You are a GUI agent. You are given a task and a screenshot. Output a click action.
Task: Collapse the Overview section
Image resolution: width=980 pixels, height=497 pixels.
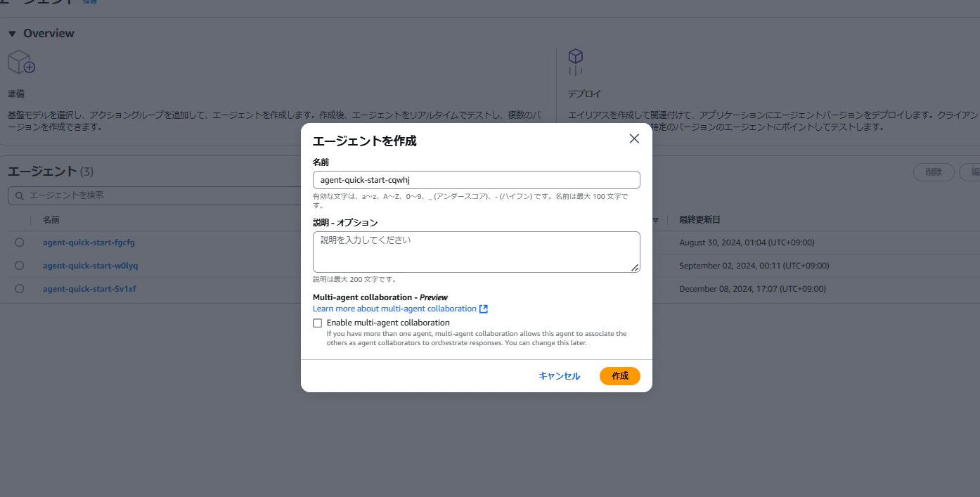click(x=11, y=32)
